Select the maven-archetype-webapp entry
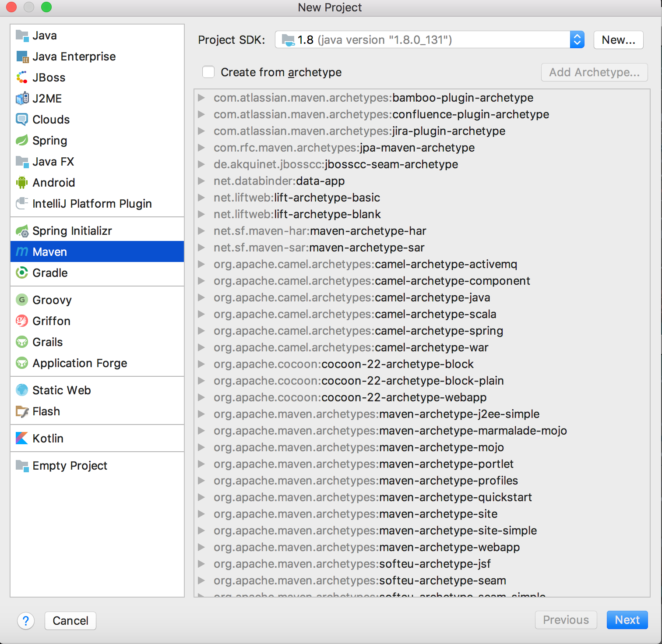This screenshot has width=662, height=644. pos(366,547)
